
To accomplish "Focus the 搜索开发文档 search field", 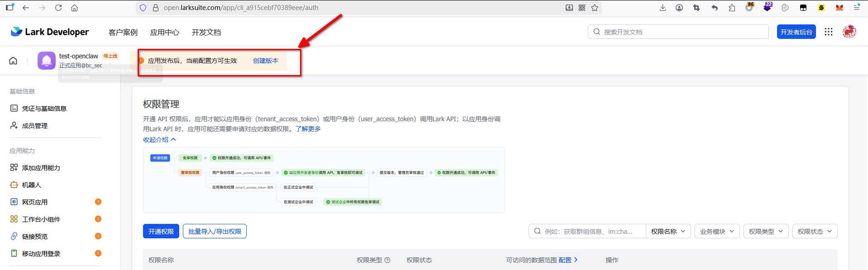I will 679,32.
